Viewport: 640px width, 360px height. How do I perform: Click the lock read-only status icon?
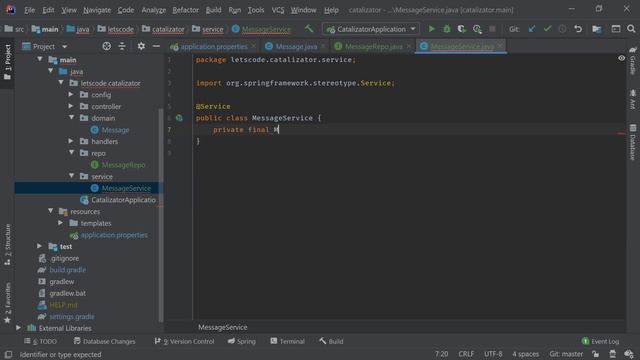[x=596, y=354]
